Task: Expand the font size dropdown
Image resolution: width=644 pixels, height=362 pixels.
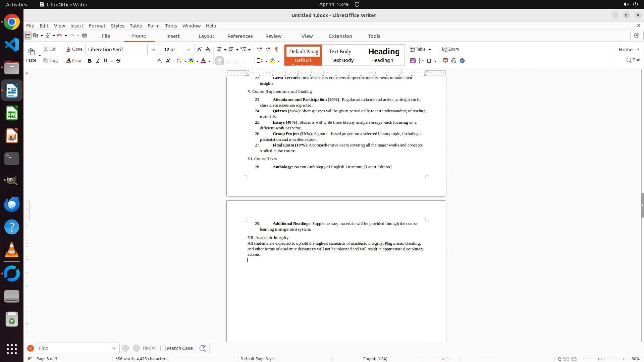Action: 189,50
